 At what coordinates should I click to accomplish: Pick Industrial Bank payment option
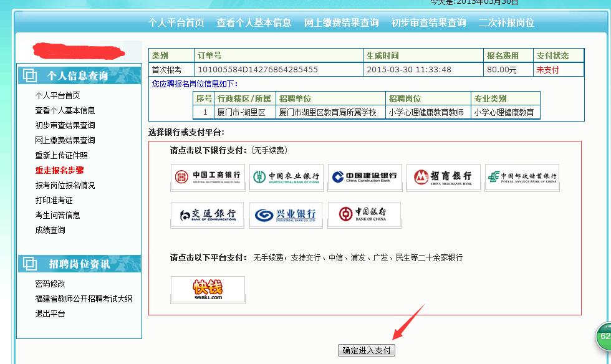[286, 215]
